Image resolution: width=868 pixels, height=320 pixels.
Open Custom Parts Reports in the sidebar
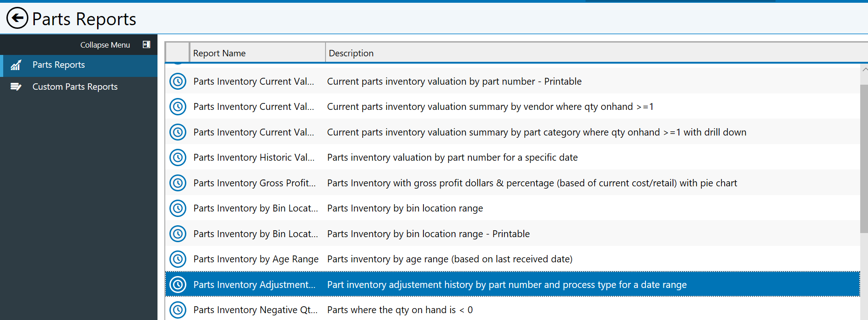[79, 87]
